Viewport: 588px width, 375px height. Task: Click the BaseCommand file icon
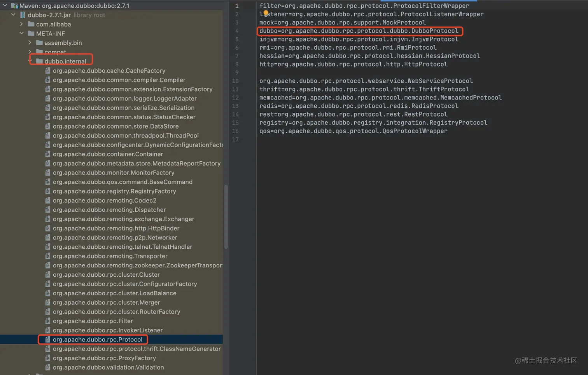point(48,182)
